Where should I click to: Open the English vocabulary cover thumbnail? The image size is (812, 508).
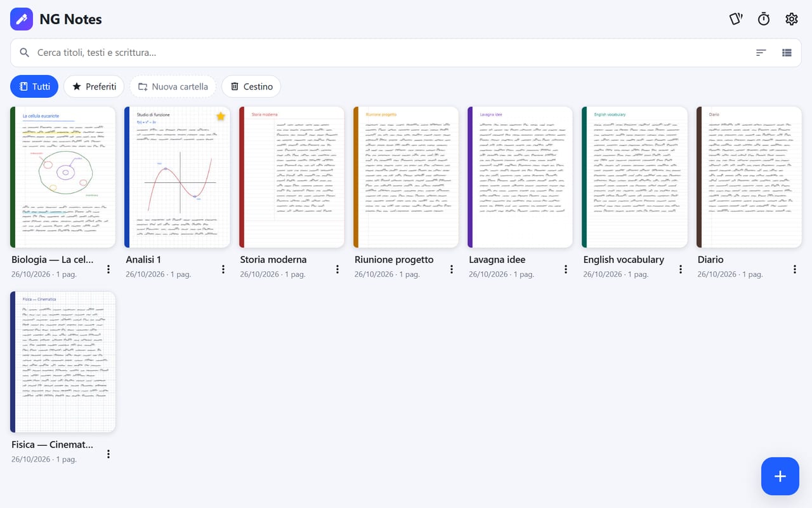pyautogui.click(x=634, y=177)
